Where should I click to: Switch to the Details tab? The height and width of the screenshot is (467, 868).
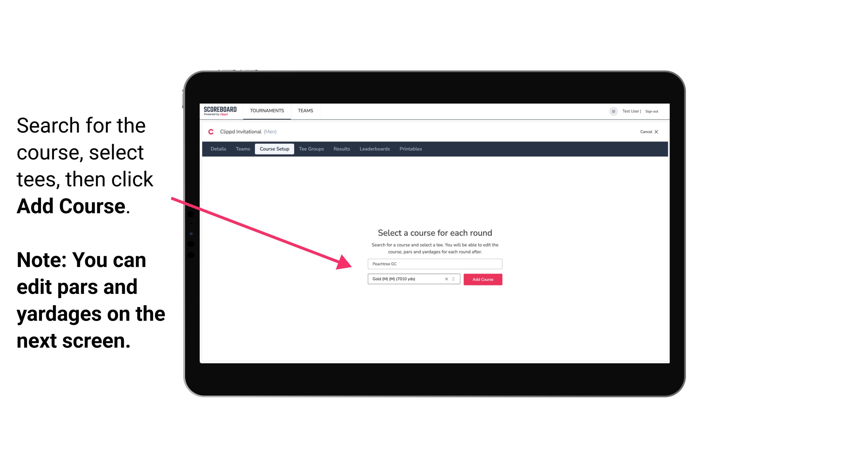coord(217,149)
